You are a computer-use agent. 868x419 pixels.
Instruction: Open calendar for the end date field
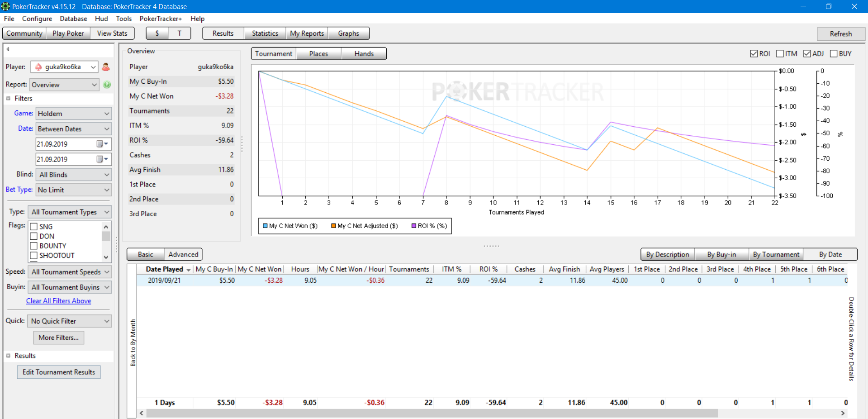(x=103, y=159)
